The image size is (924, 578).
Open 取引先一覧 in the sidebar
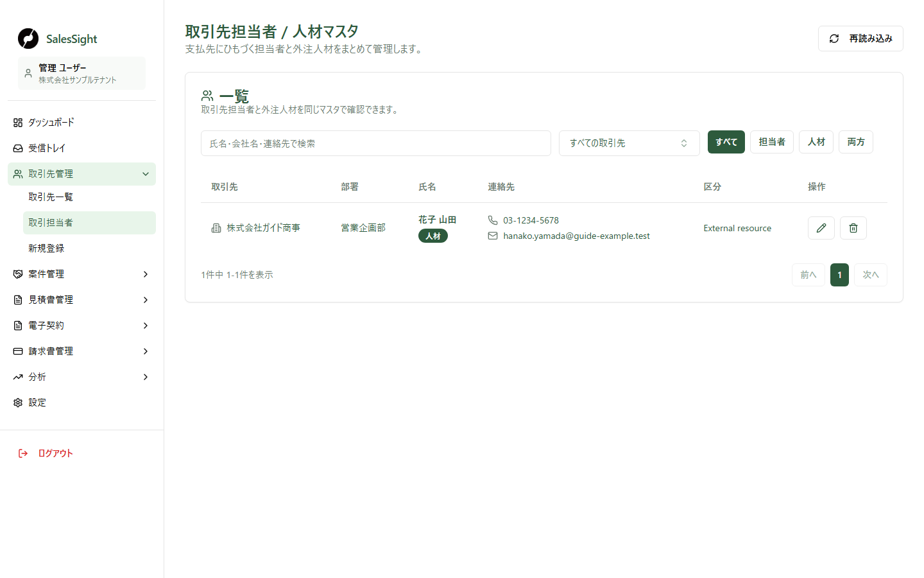(x=89, y=197)
